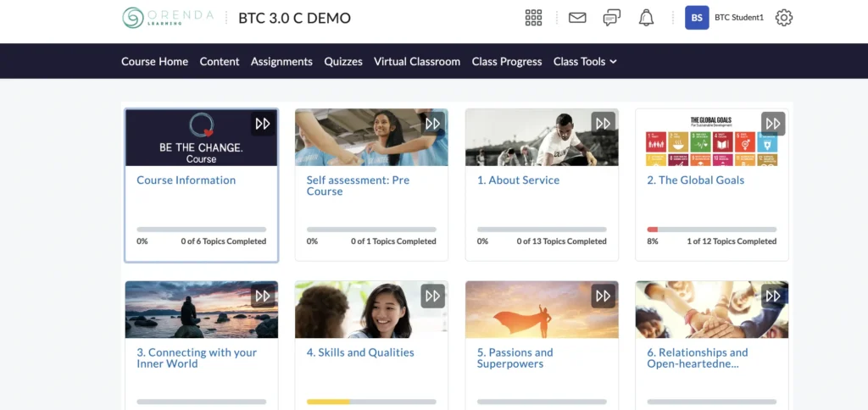Click the BTC 3.0 C DEMO course title
The image size is (868, 410).
[x=294, y=18]
